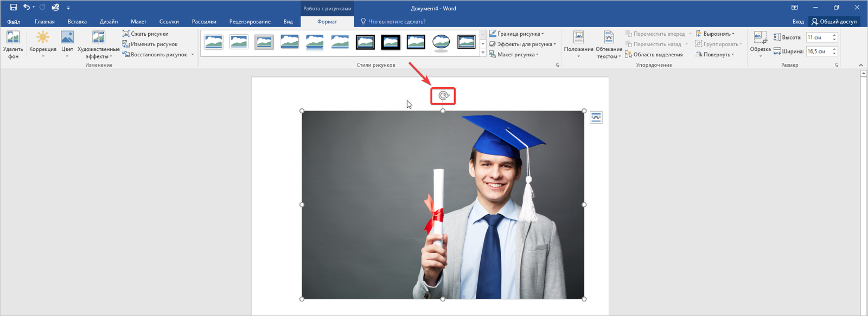The height and width of the screenshot is (316, 868).
Task: Open the Эффекты для рисунка dropdown
Action: coord(522,44)
